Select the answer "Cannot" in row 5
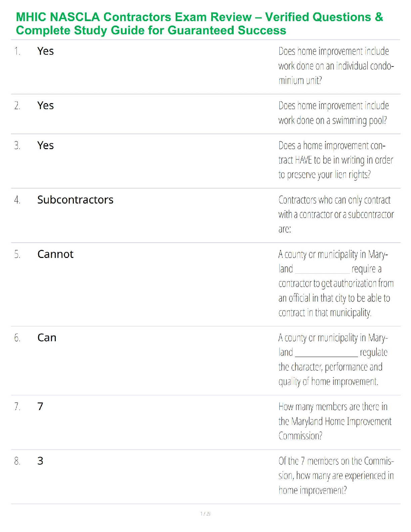Viewport: 411px width, 532px height. [x=55, y=254]
